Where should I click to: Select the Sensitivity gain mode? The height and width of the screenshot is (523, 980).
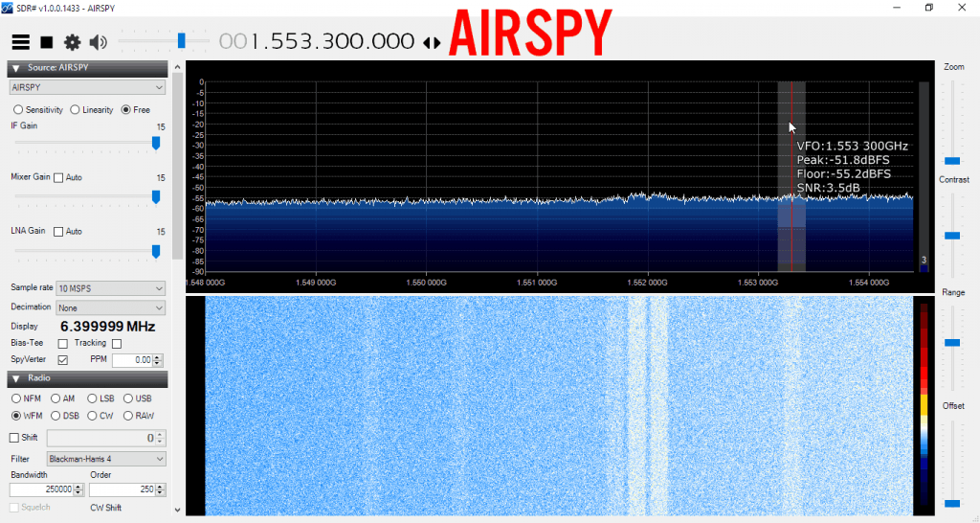18,110
